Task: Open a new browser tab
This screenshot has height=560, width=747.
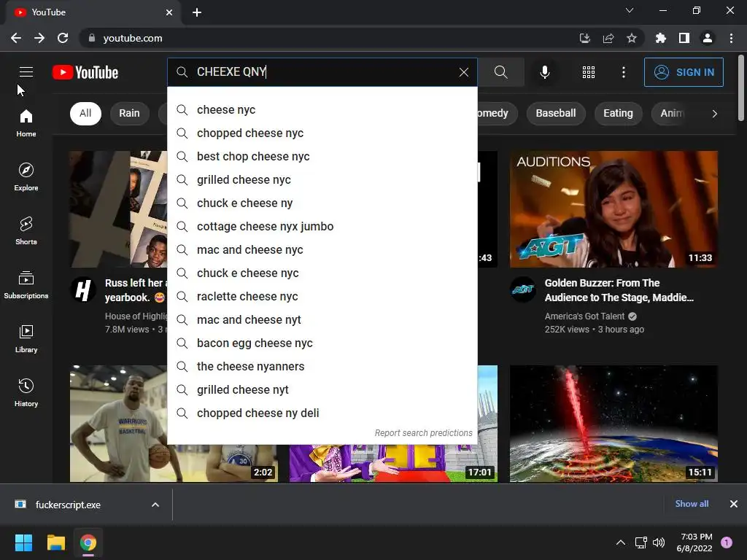Action: point(197,12)
